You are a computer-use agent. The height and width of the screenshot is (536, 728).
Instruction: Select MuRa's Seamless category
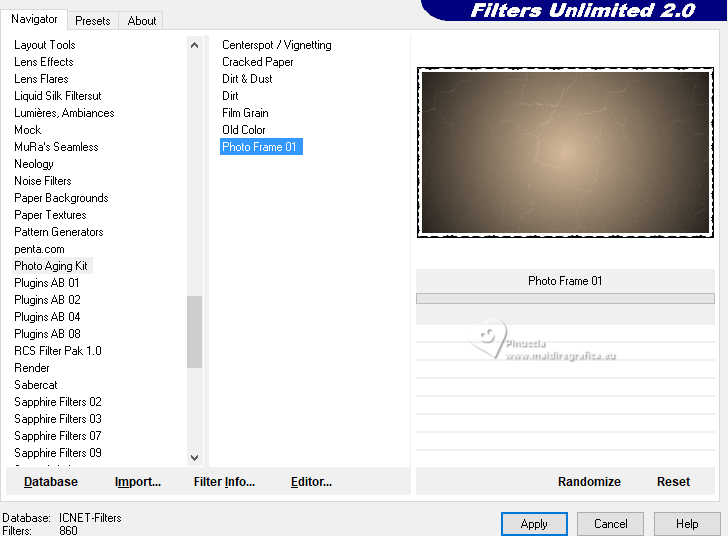[56, 147]
